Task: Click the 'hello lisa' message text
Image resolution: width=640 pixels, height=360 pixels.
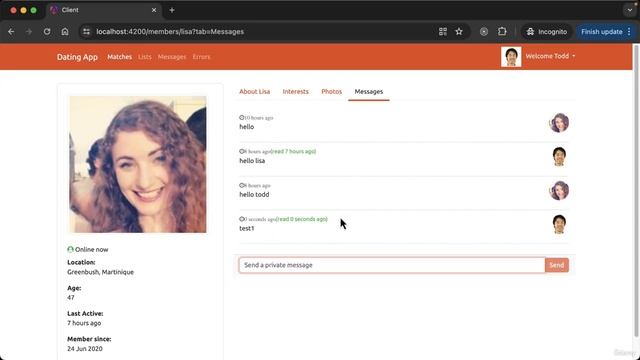Action: point(252,161)
